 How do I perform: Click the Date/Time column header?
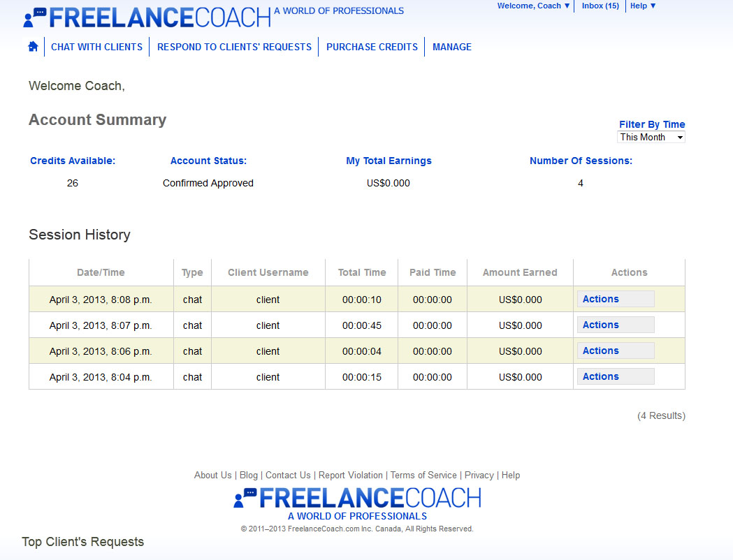coord(101,273)
